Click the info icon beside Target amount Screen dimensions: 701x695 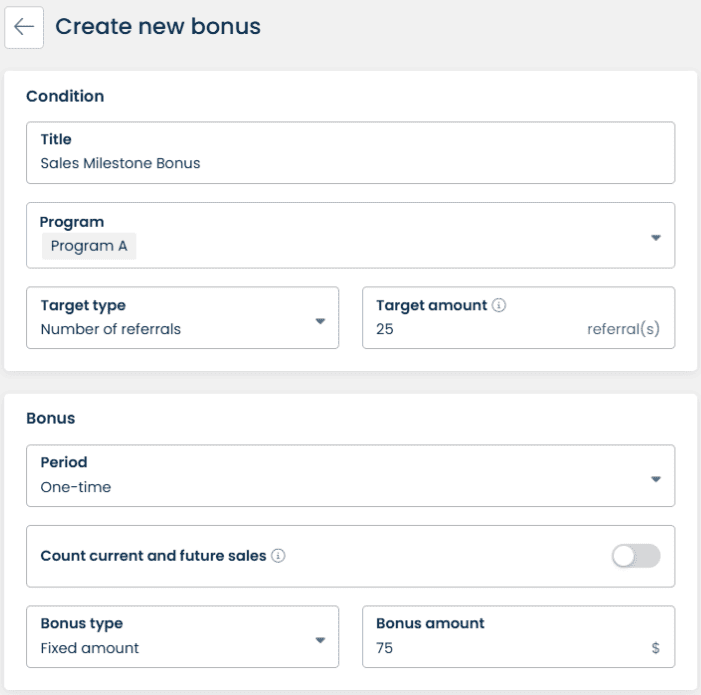(x=499, y=306)
